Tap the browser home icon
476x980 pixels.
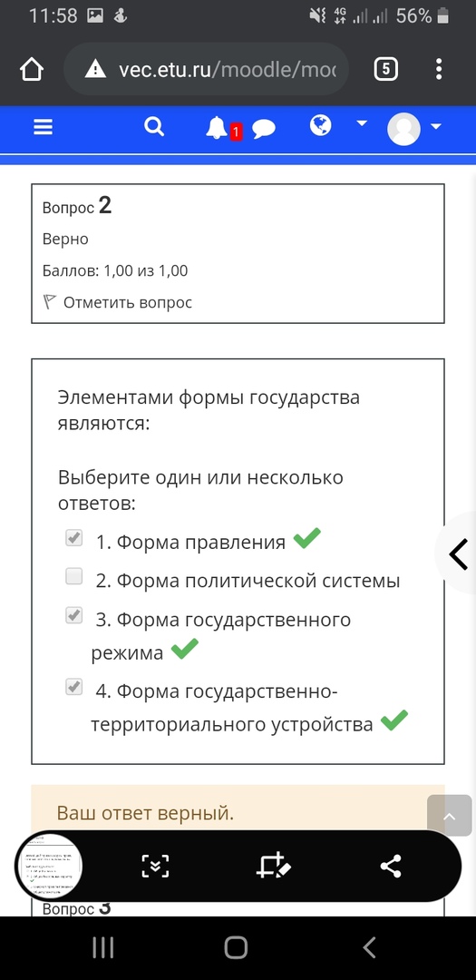click(x=33, y=69)
